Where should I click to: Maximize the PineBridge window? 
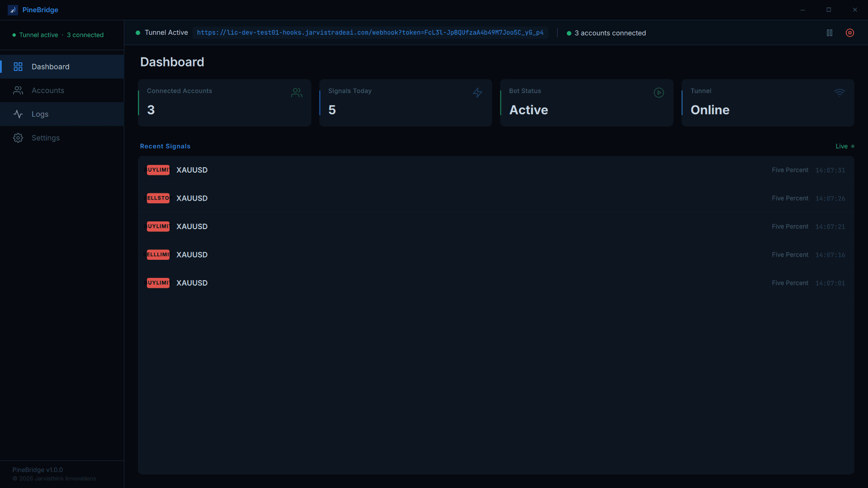[x=829, y=10]
